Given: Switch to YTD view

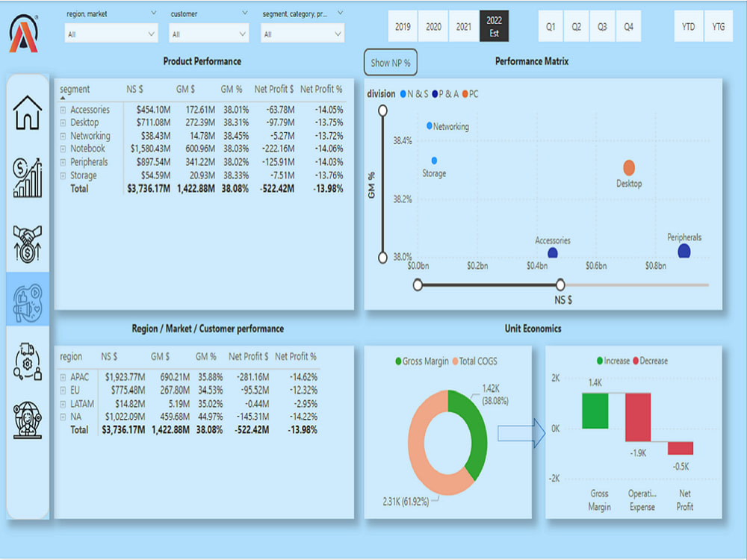Looking at the screenshot, I should (x=689, y=27).
